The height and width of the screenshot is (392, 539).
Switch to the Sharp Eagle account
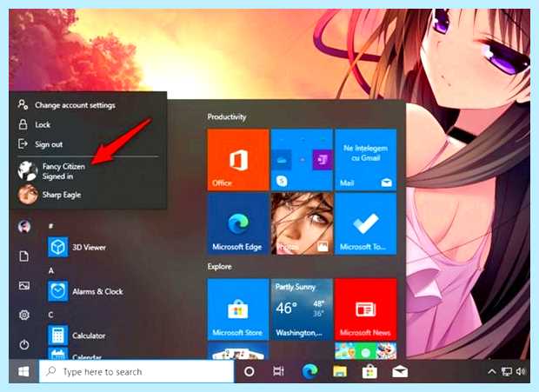coord(89,195)
